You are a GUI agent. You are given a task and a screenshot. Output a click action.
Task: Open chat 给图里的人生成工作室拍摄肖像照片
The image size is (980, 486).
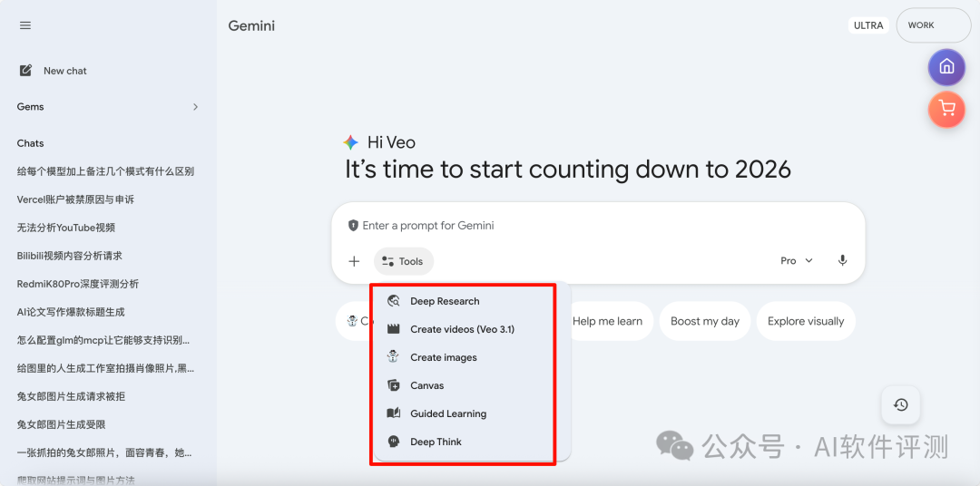(x=105, y=368)
